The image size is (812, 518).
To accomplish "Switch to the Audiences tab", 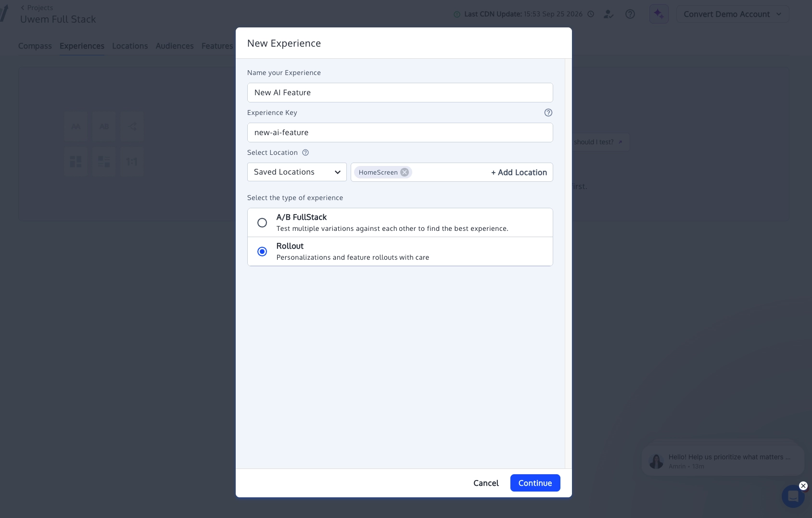I will (x=175, y=46).
